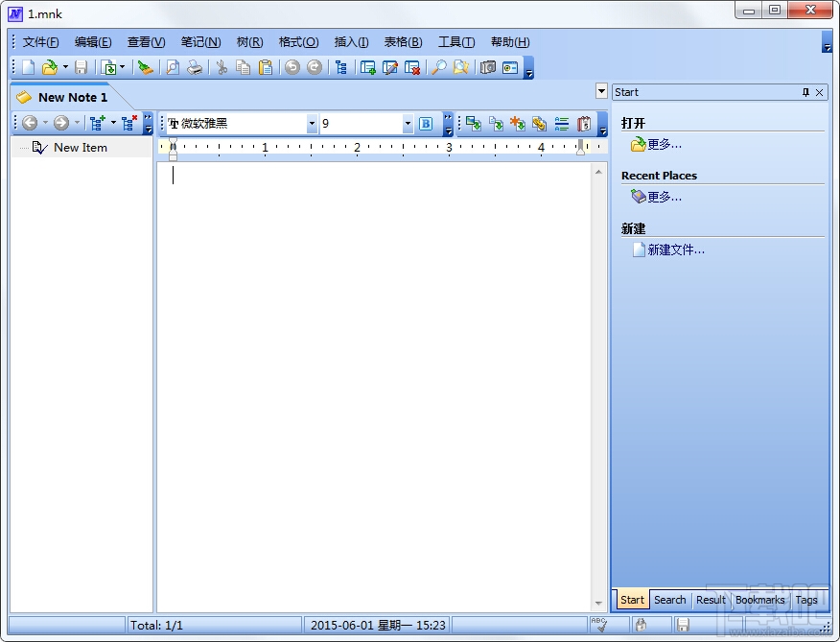
Task: Open the 表格(B) menu
Action: (404, 42)
